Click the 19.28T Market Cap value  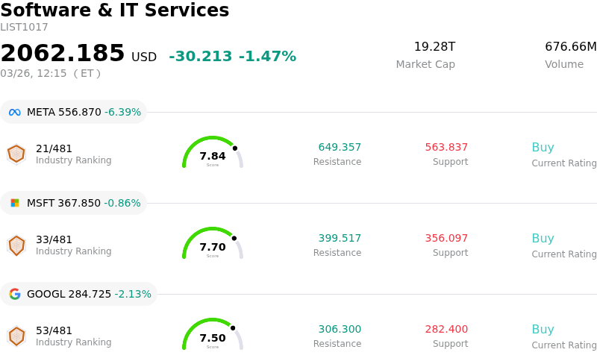[434, 47]
